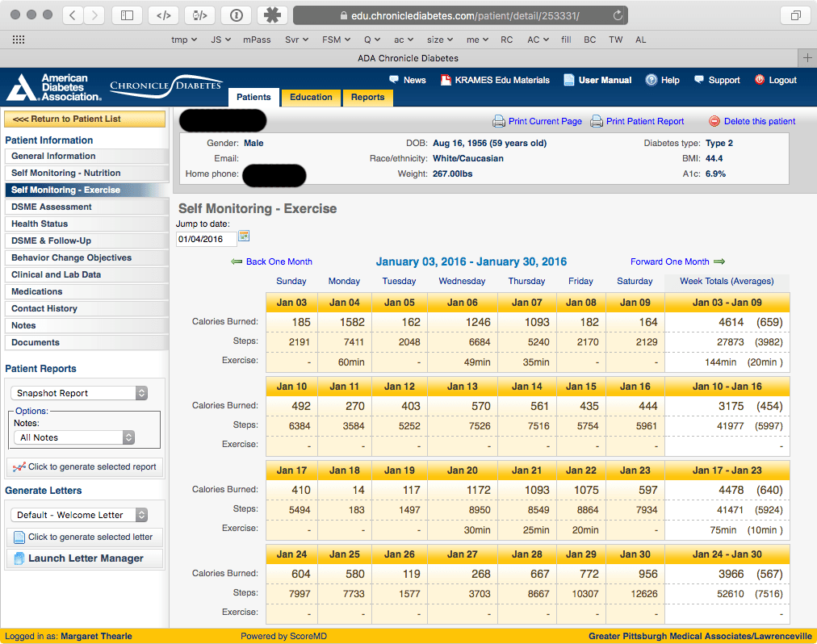
Task: Click the mPass bookmark
Action: coord(257,40)
